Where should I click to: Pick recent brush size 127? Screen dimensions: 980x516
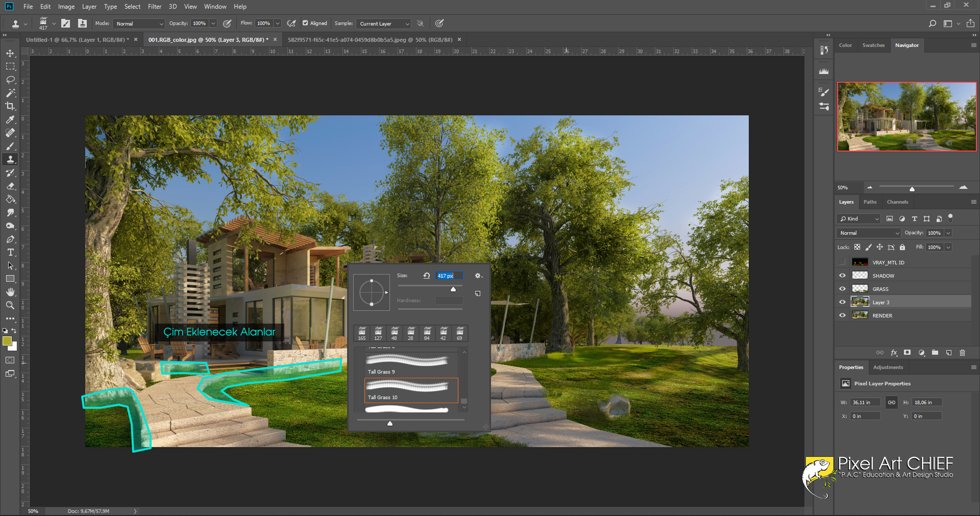click(378, 334)
